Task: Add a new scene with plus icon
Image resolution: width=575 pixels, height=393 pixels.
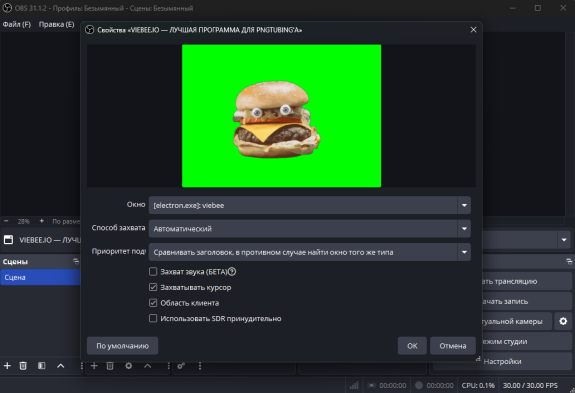Action: 7,366
